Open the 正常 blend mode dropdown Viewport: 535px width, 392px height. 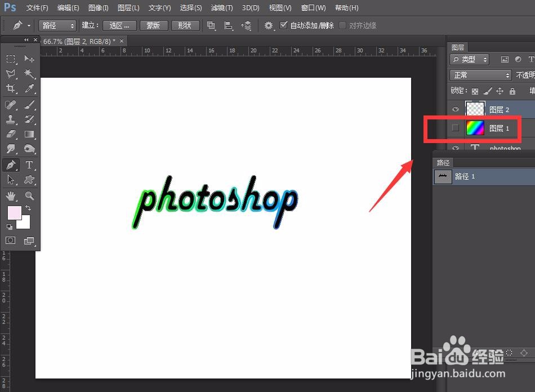click(x=480, y=75)
